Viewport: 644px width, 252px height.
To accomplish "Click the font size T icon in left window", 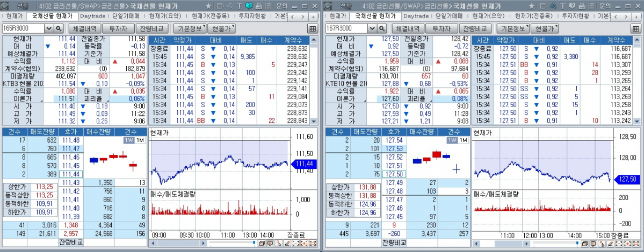I will (240, 6).
